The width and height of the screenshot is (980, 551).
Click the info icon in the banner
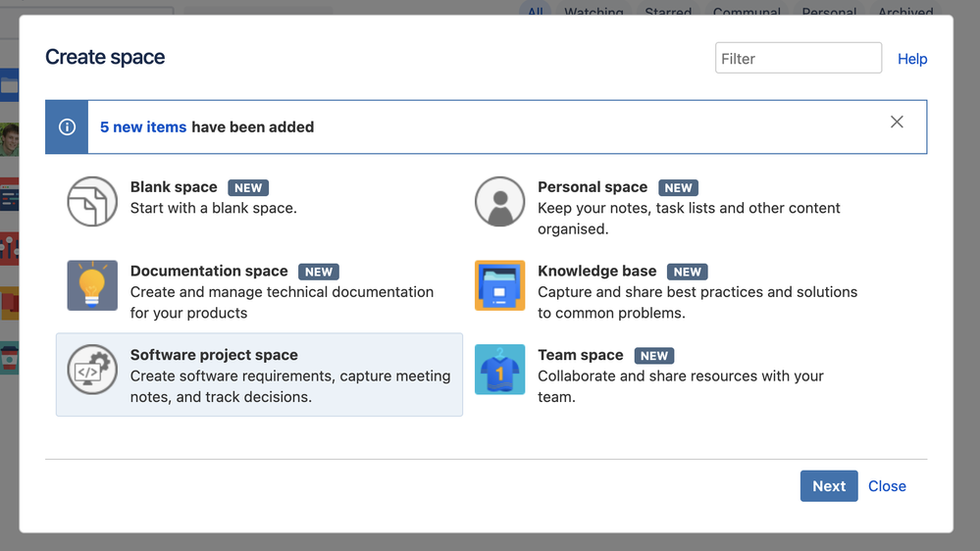click(67, 126)
